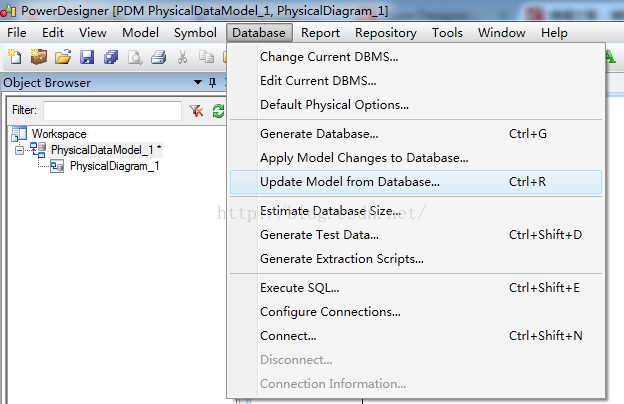The width and height of the screenshot is (624, 404).
Task: Close the open Database menu
Action: tap(259, 33)
